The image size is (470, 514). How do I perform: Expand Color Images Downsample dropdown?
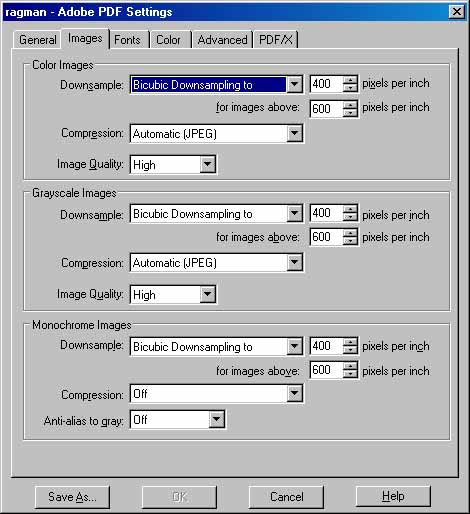(x=294, y=84)
